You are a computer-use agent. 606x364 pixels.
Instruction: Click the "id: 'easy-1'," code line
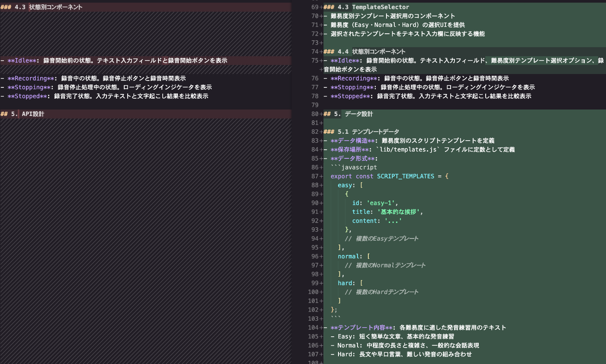[375, 203]
